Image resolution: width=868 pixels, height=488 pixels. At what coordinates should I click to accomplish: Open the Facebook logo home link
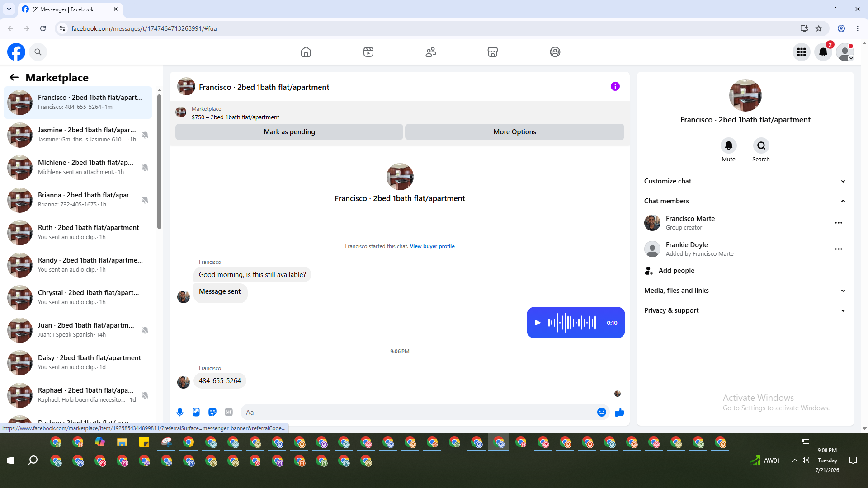click(16, 52)
